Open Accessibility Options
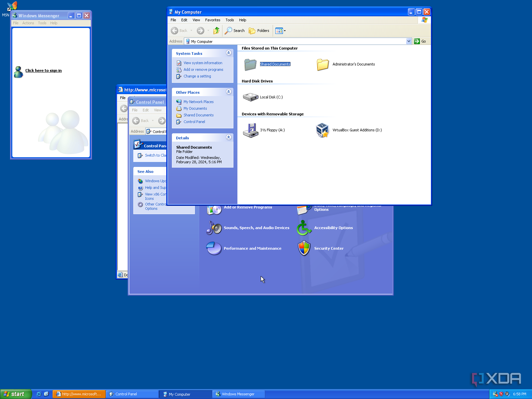Image resolution: width=532 pixels, height=399 pixels. click(333, 228)
